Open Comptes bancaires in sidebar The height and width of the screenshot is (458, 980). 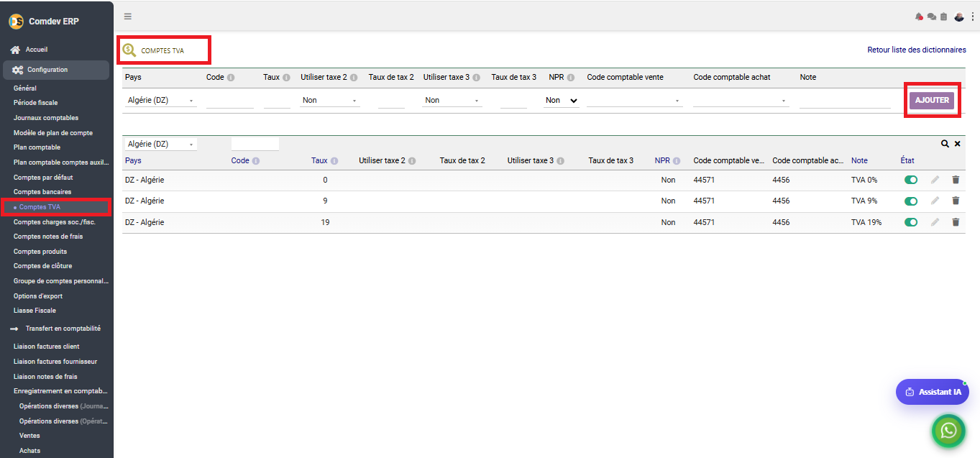click(42, 192)
